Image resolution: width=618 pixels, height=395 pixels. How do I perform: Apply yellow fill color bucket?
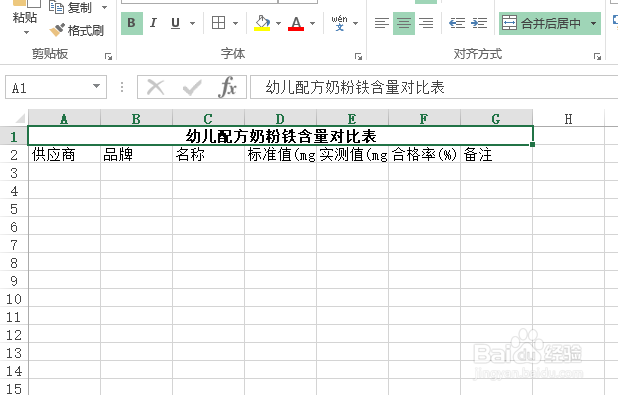click(262, 23)
